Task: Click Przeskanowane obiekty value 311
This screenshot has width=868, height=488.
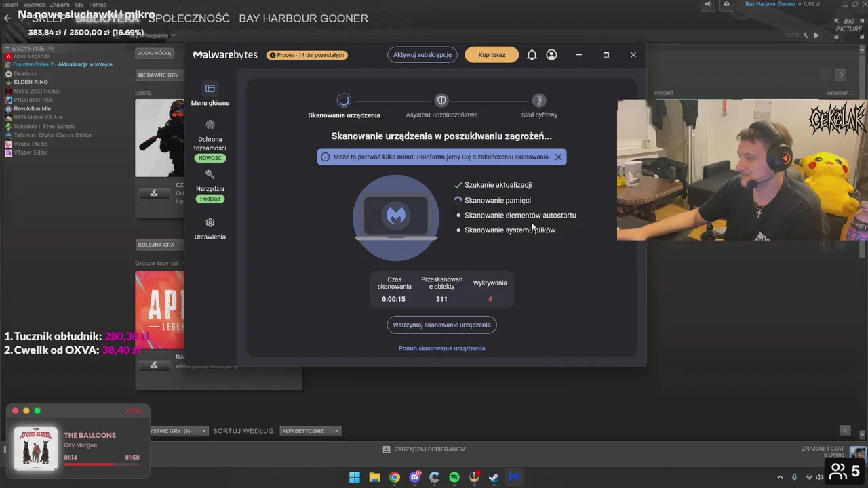Action: click(x=441, y=299)
